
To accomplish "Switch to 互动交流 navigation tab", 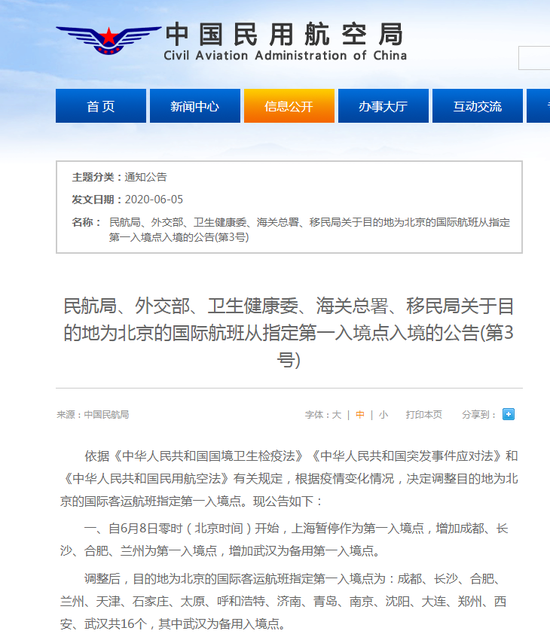I will point(478,106).
